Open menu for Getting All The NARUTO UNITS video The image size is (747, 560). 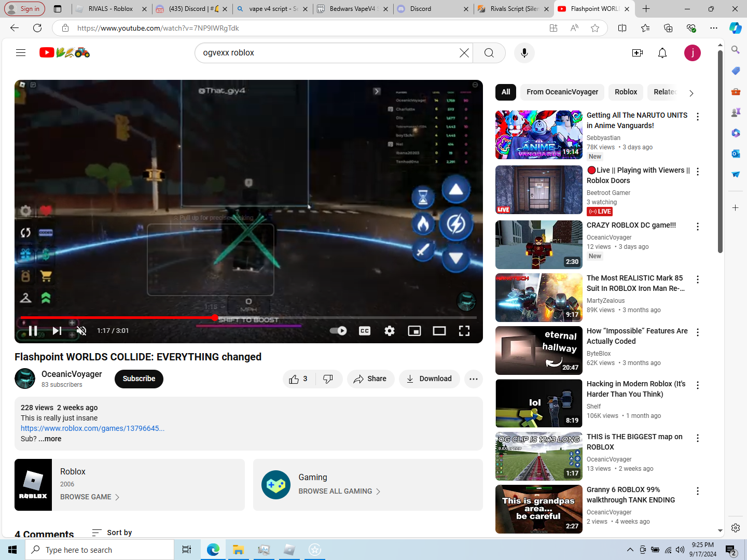[x=698, y=117]
